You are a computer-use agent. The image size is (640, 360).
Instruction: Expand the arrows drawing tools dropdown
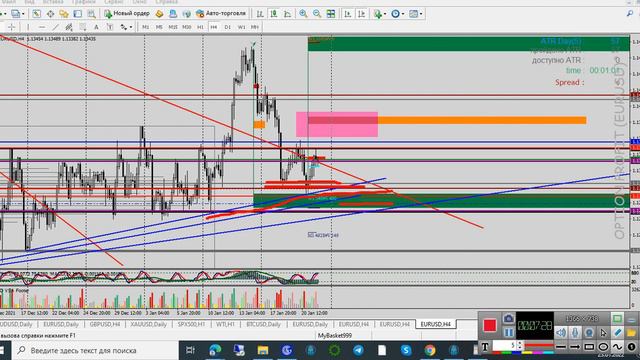coord(131,27)
